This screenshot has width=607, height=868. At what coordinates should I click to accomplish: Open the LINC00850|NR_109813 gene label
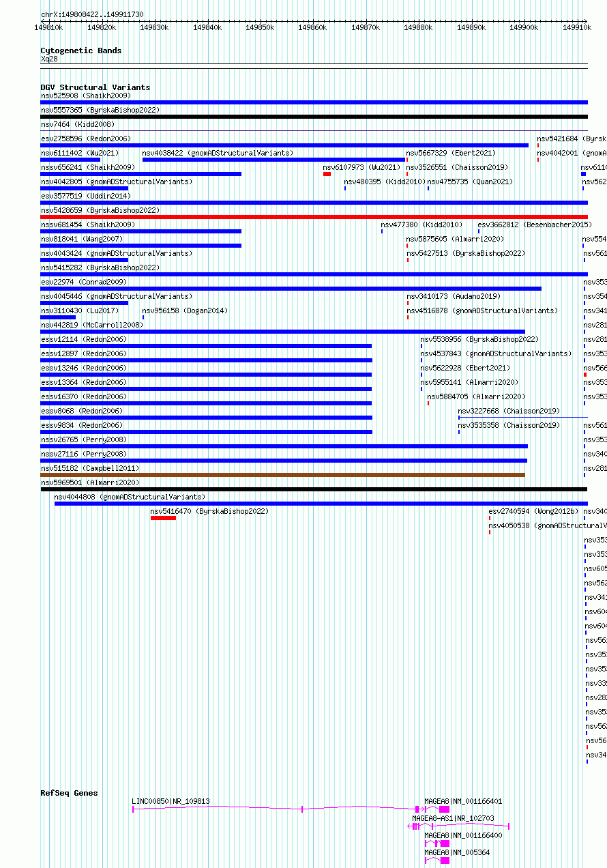pos(171,801)
